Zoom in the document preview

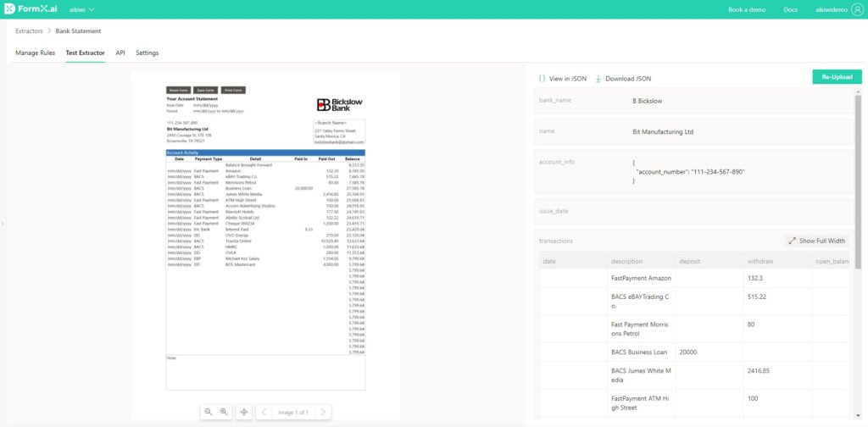point(224,412)
